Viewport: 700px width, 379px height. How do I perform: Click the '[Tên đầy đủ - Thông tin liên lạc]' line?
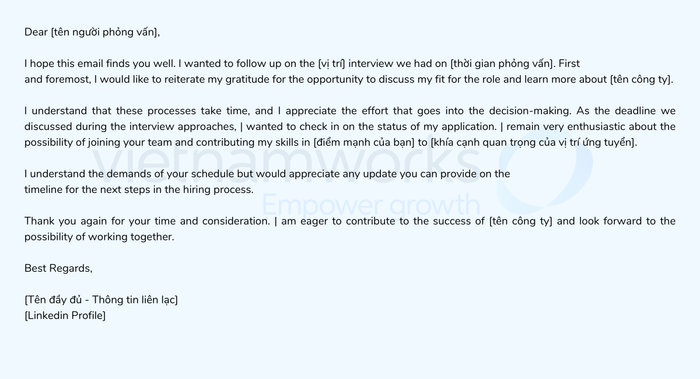click(101, 300)
